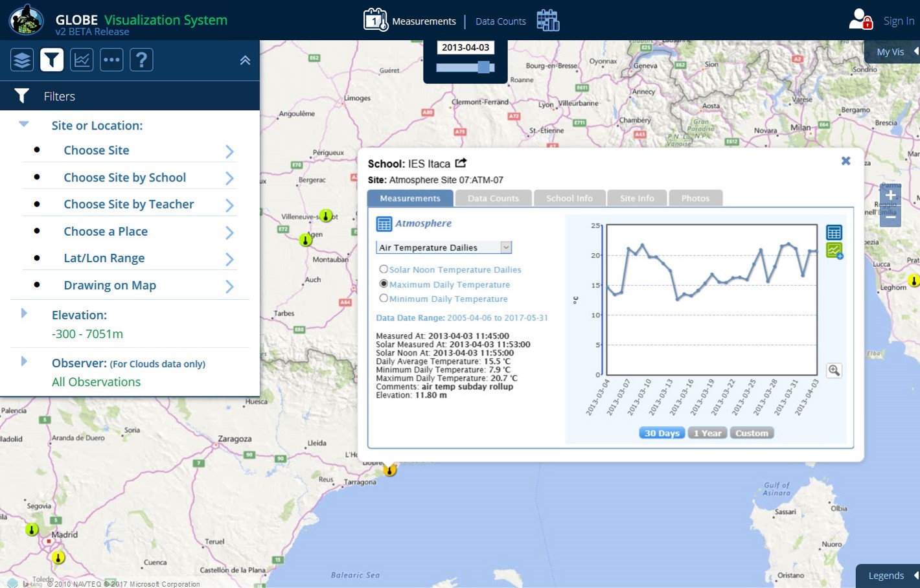Select Solar Noon Temperature Dailies radio
920x588 pixels.
(384, 269)
